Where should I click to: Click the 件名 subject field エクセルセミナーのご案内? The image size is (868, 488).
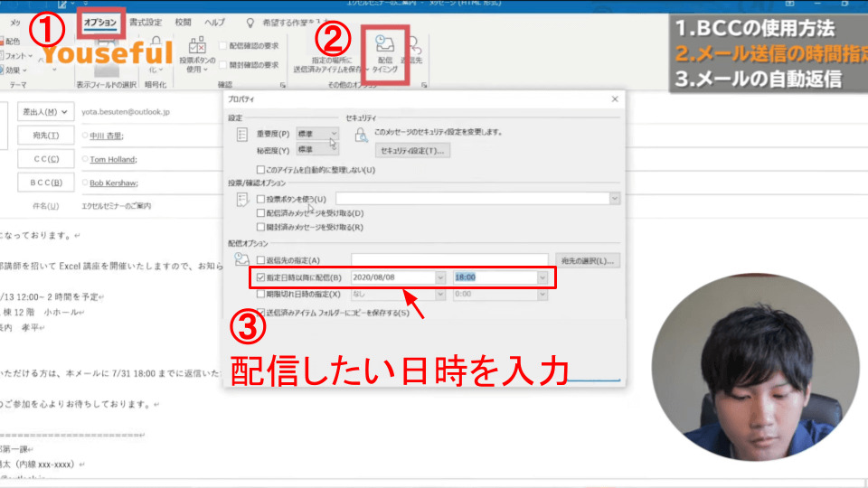117,206
